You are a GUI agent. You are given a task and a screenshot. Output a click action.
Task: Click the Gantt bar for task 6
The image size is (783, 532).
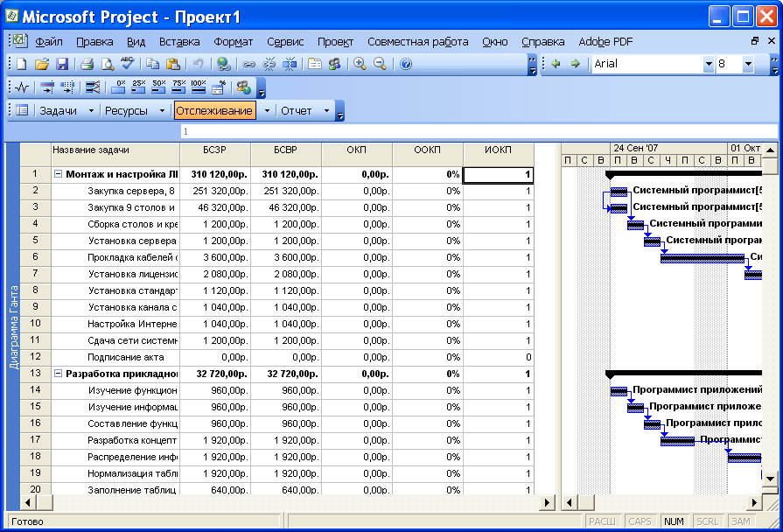pyautogui.click(x=703, y=258)
